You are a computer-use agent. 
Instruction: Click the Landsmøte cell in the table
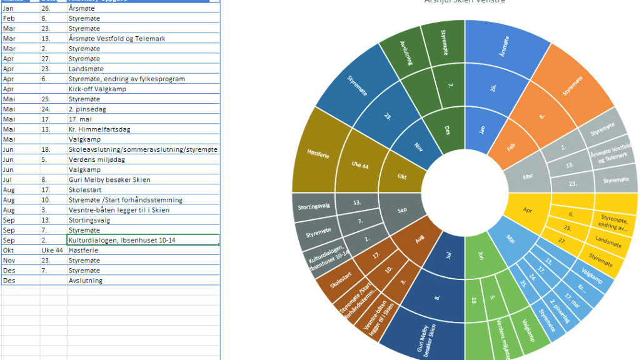[143, 69]
